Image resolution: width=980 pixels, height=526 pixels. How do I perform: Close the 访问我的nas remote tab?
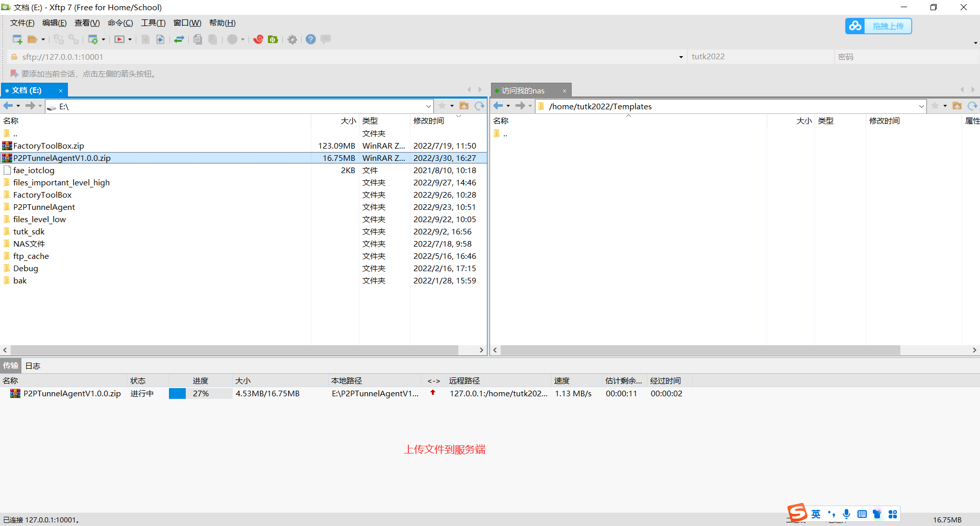pyautogui.click(x=565, y=91)
